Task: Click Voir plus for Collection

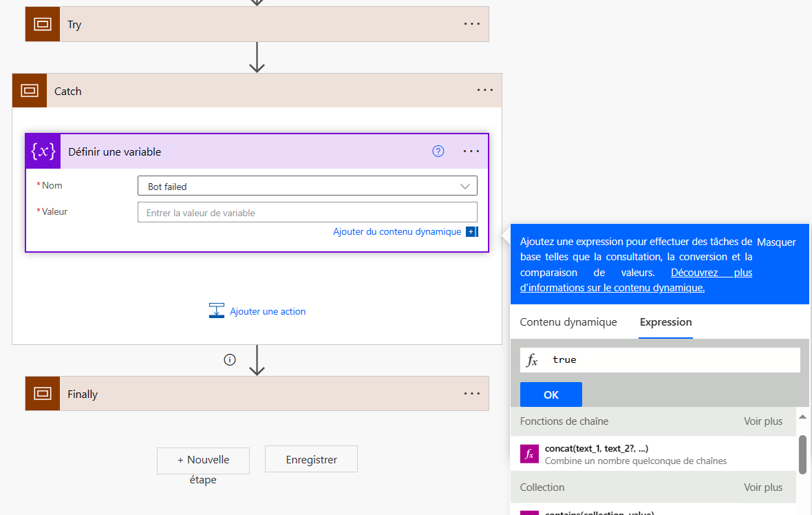Action: tap(763, 487)
